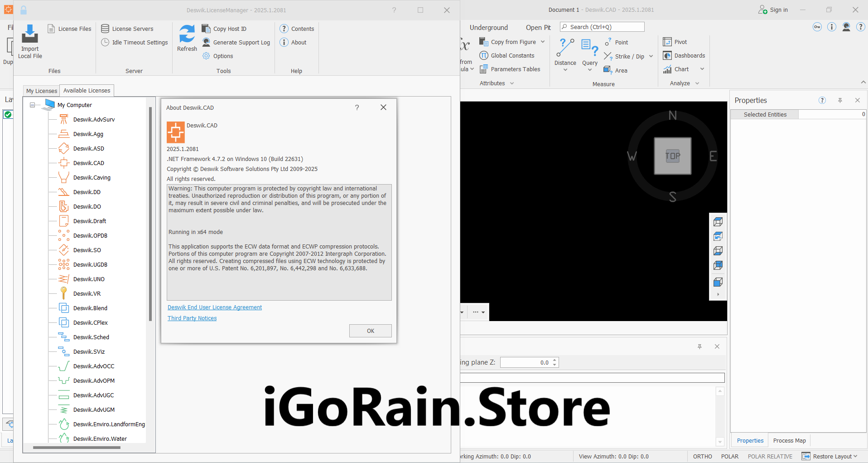Expand the Chart dropdown arrow
This screenshot has height=463, width=868.
click(702, 69)
